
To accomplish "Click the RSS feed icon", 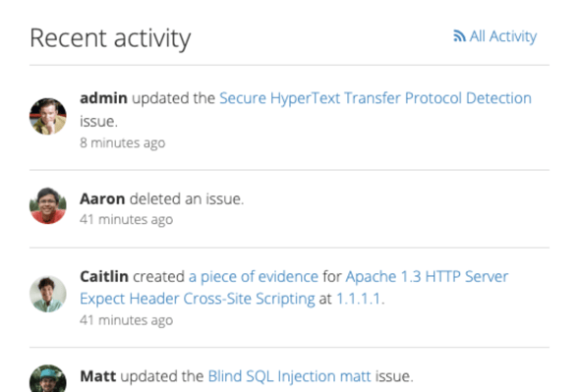I will coord(459,36).
